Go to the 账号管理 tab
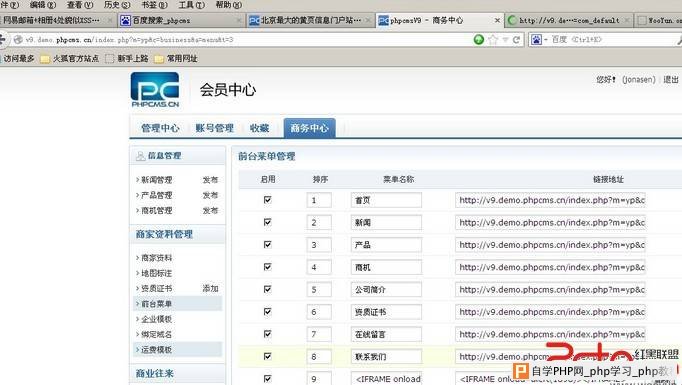Screen dimensions: 682x385 pos(214,128)
